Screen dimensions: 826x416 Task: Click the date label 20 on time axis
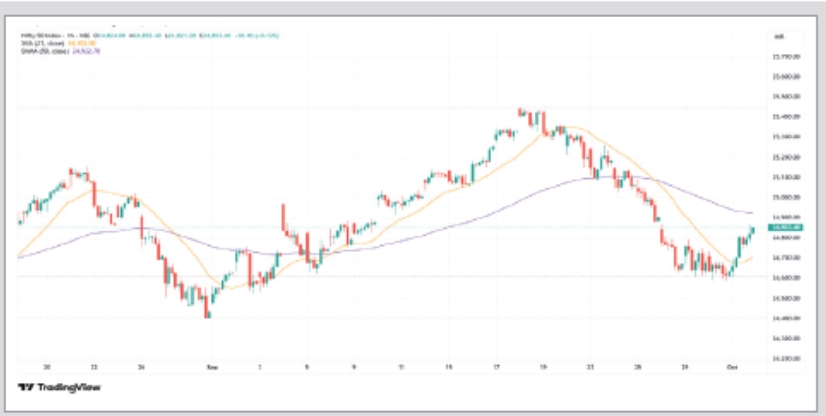coord(47,367)
